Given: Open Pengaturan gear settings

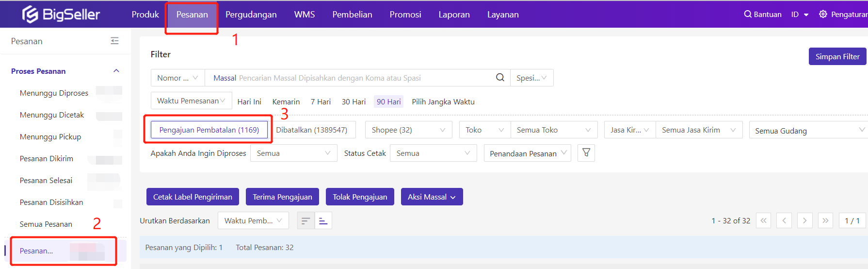Looking at the screenshot, I should [843, 15].
